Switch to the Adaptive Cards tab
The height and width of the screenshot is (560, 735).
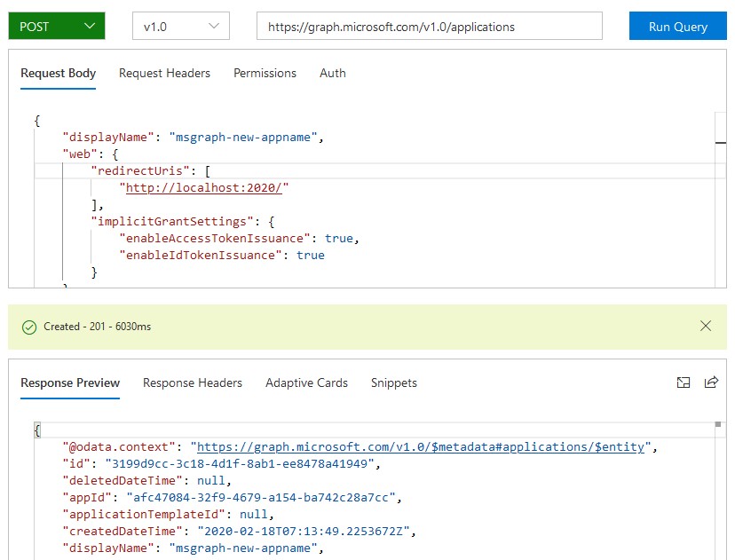pyautogui.click(x=306, y=383)
